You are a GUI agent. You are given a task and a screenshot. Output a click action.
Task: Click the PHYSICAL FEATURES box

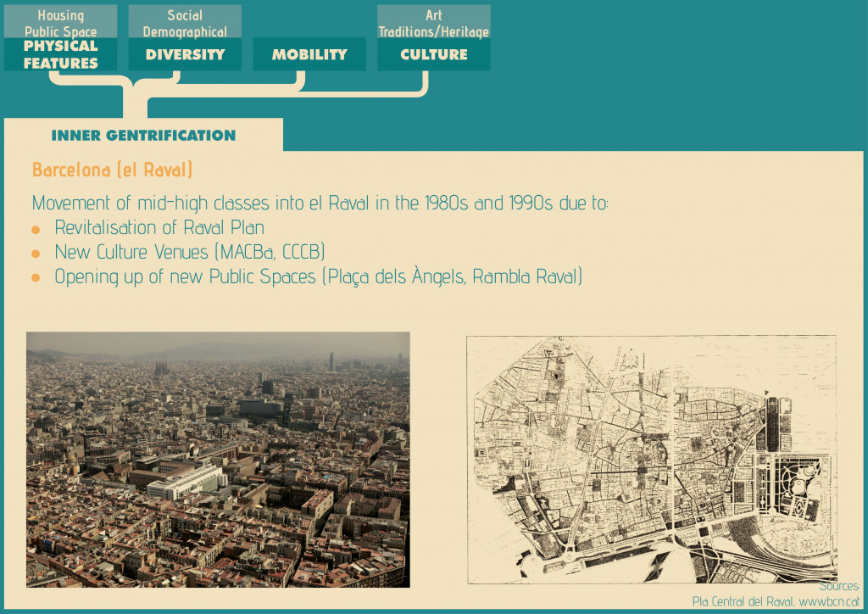point(60,54)
